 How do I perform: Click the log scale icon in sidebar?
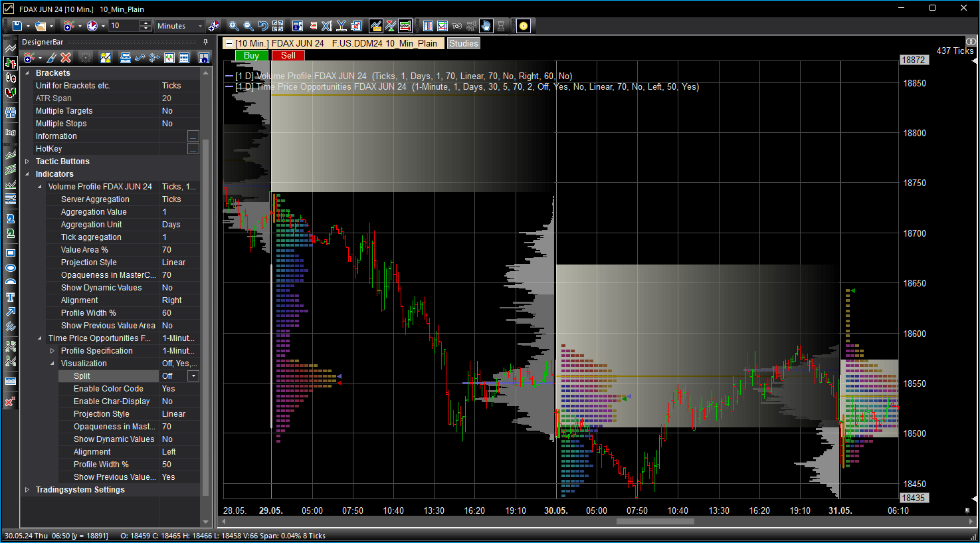[x=11, y=132]
